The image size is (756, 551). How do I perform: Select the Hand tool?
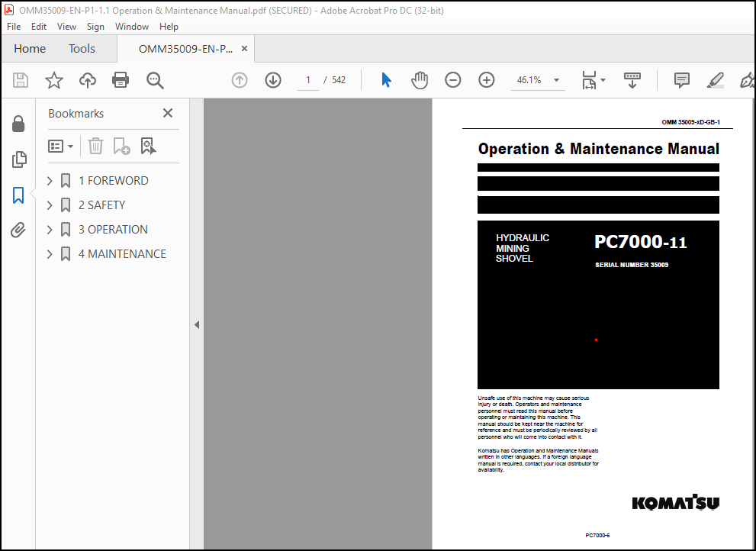(419, 79)
